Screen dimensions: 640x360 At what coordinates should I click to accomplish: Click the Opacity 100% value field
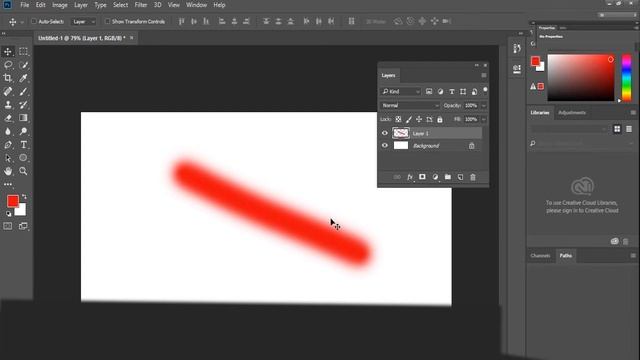pyautogui.click(x=471, y=105)
